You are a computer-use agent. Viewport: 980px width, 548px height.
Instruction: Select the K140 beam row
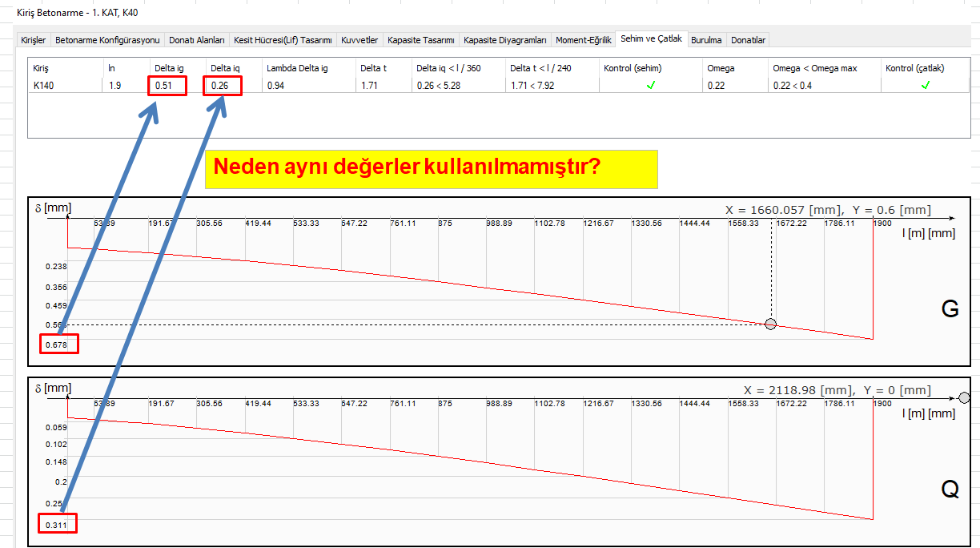(x=44, y=86)
